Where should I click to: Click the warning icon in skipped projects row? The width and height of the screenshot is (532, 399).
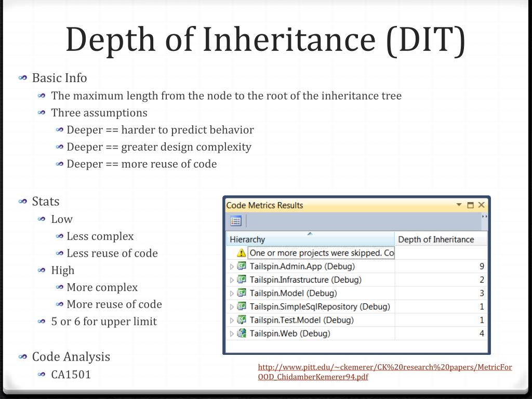tap(241, 253)
